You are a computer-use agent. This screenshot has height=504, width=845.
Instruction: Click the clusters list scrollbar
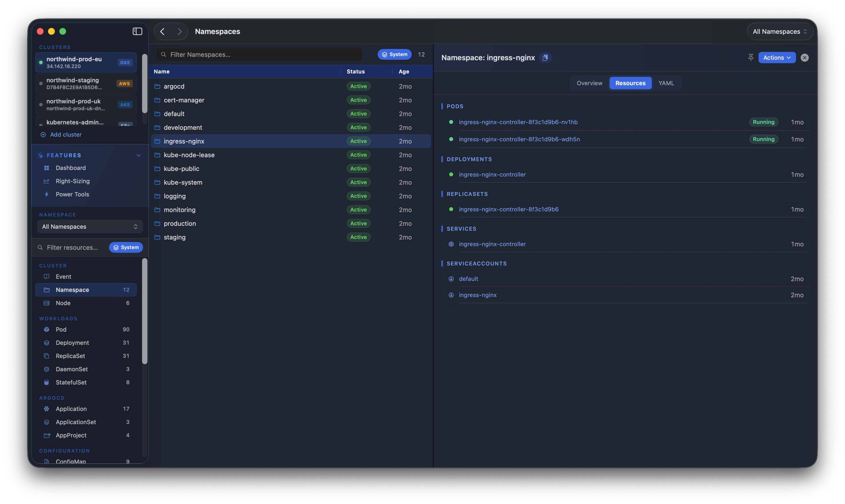[145, 84]
